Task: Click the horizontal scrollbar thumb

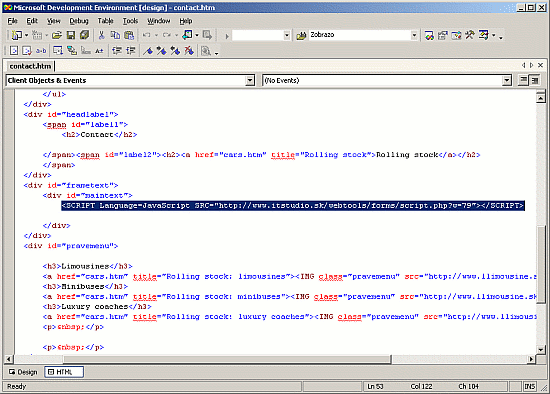Action: [227, 359]
